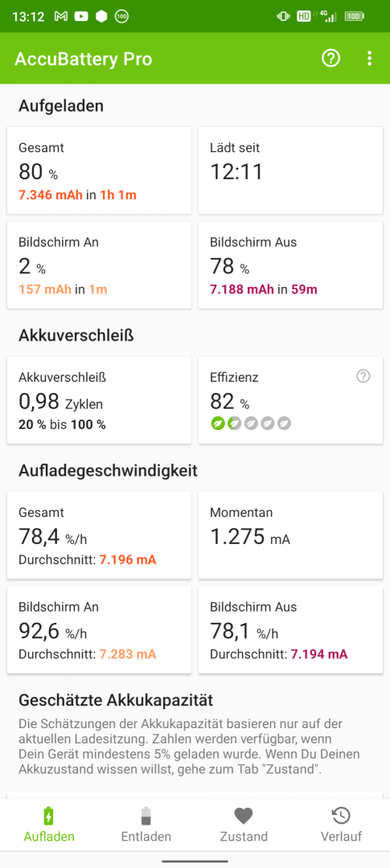Tap the Gmail notification icon in status bar
This screenshot has width=390, height=868.
61,17
